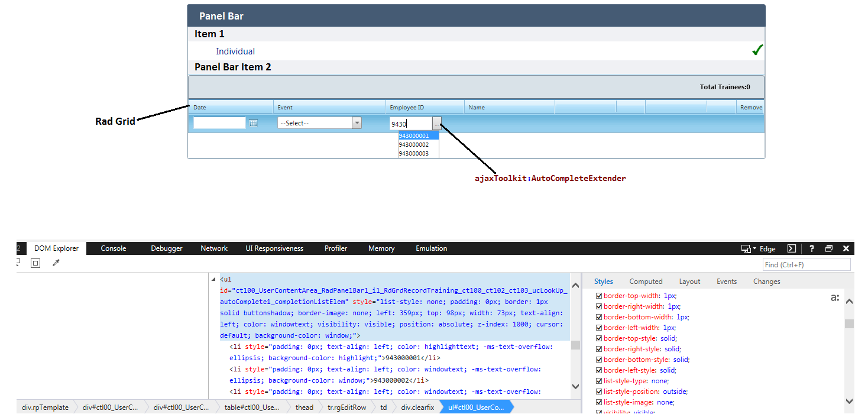Open the Layout pane tab
Image resolution: width=868 pixels, height=414 pixels.
pos(689,282)
